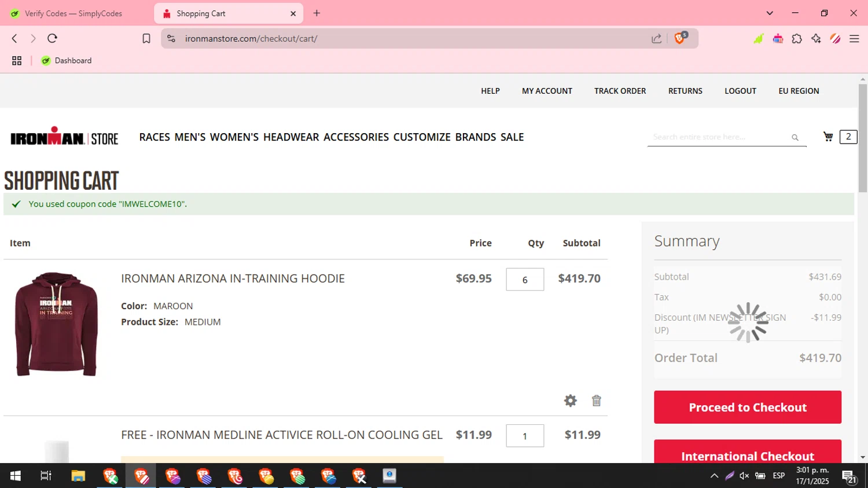Open the cooling gel product title
Viewport: 868px width, 488px height.
coord(282,435)
